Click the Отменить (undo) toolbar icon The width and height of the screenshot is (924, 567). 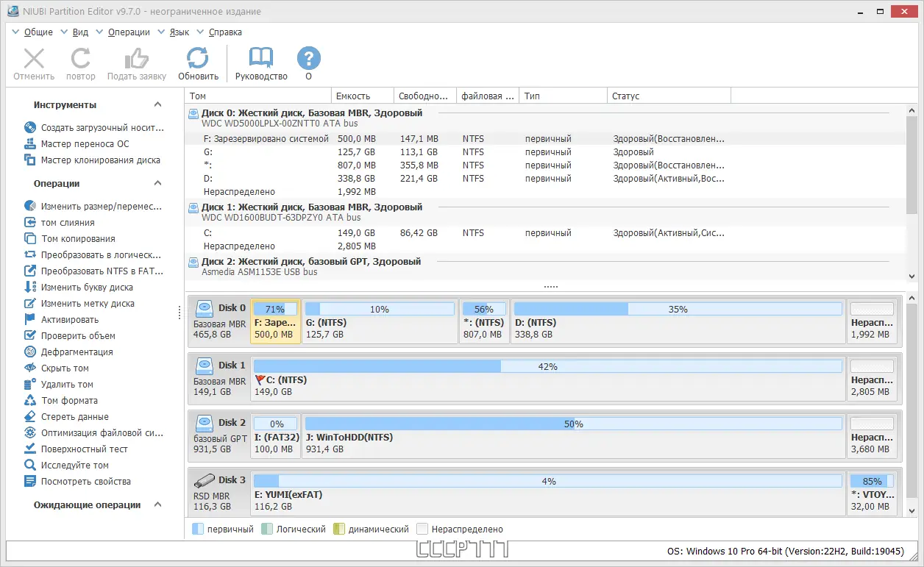[x=34, y=58]
